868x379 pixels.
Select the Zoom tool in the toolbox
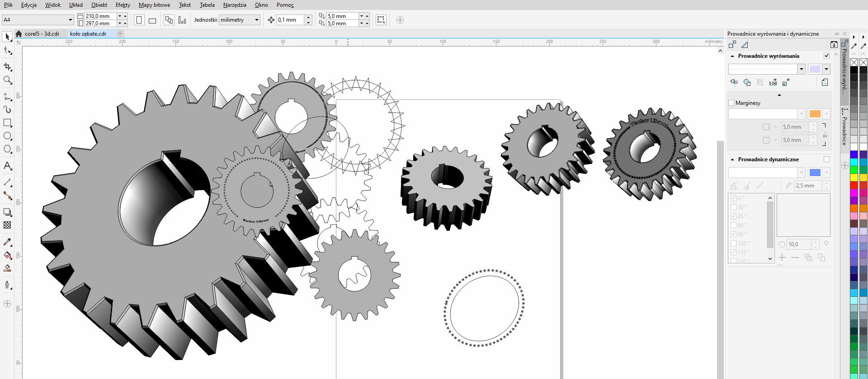point(7,80)
